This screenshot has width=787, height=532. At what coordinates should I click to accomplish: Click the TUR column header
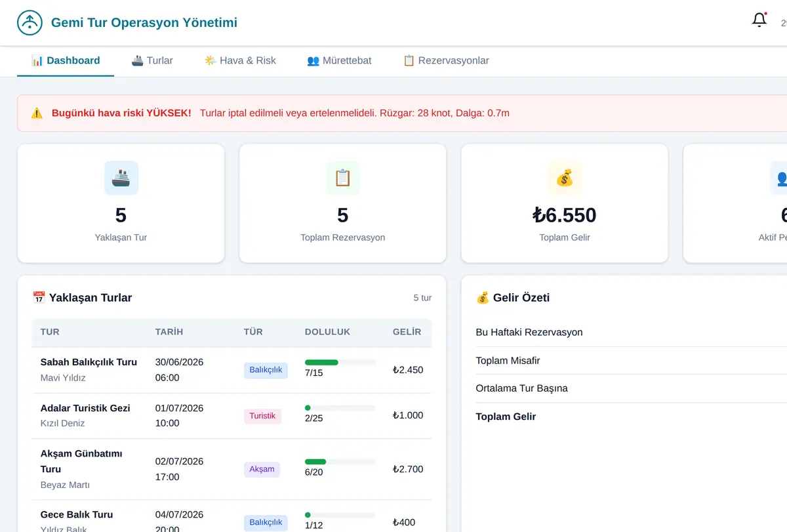point(50,332)
